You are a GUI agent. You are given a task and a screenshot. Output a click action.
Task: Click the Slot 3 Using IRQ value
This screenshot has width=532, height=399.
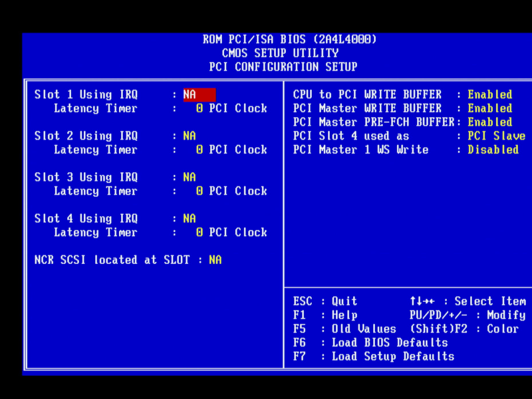(x=190, y=177)
